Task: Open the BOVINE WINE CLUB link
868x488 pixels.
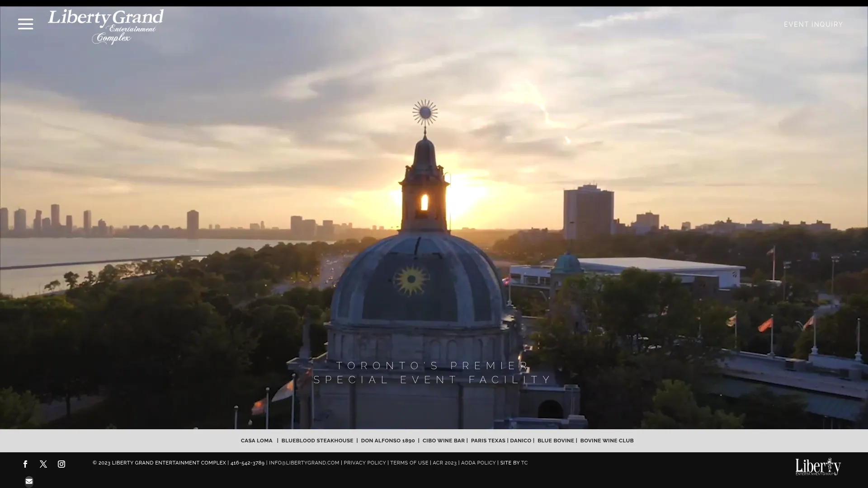Action: pyautogui.click(x=606, y=441)
